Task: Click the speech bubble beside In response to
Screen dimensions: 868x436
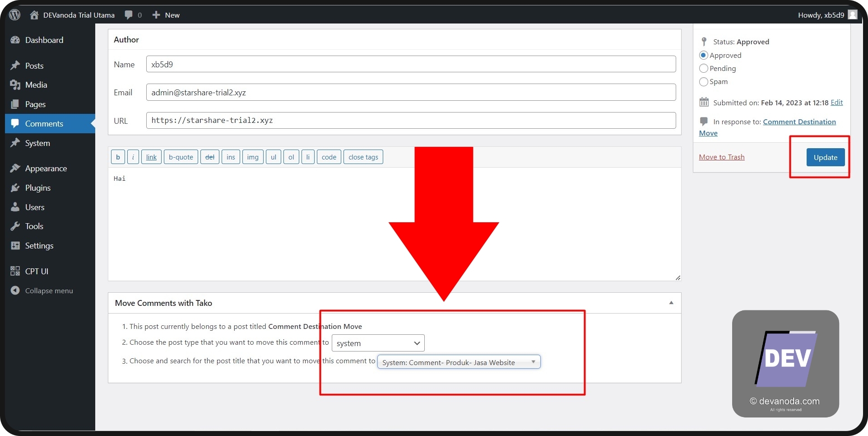Action: click(x=704, y=121)
